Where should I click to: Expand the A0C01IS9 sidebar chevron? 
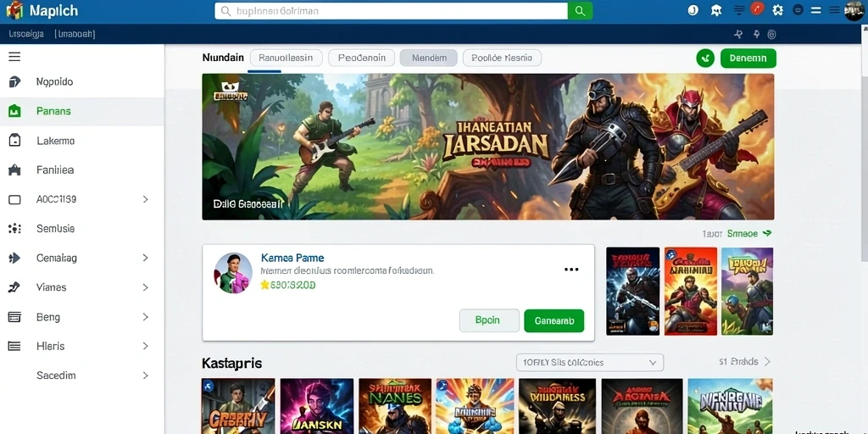click(x=146, y=199)
